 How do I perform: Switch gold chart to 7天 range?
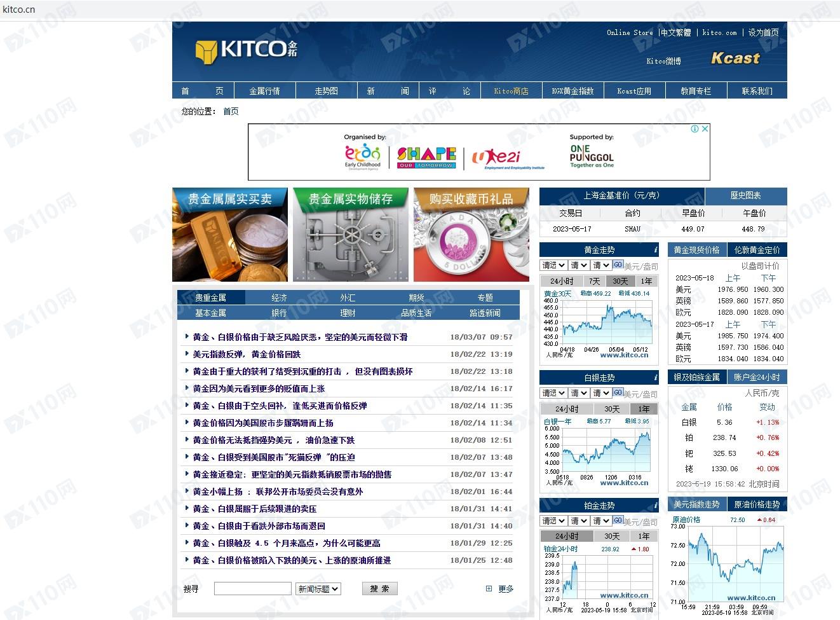click(594, 281)
